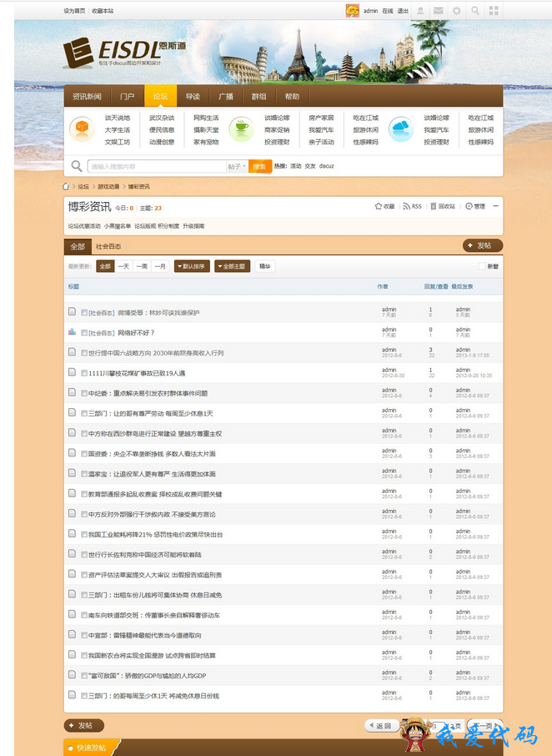Select the 全部 category tab
Screen dimensions: 552x756
coord(78,246)
